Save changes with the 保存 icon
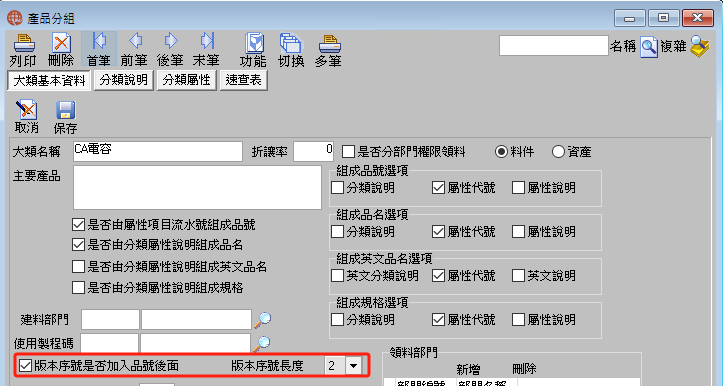Viewport: 723px width, 386px height. pyautogui.click(x=65, y=111)
